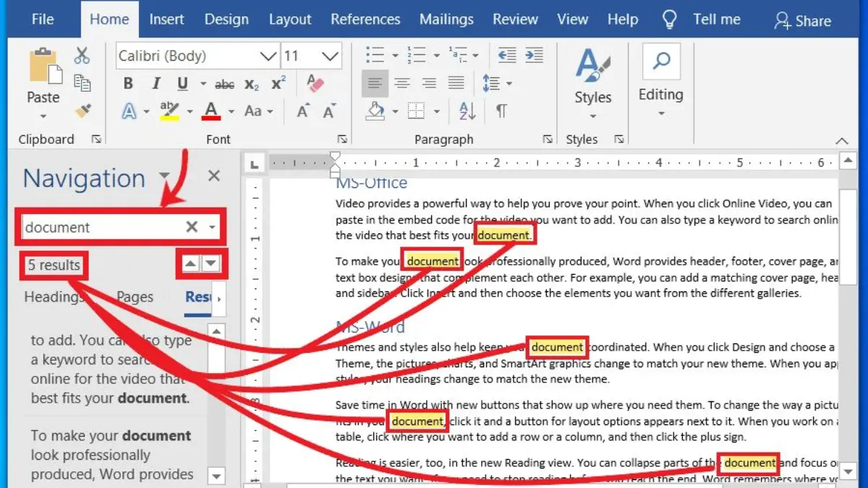
Task: Switch to the Design tab
Action: (226, 20)
